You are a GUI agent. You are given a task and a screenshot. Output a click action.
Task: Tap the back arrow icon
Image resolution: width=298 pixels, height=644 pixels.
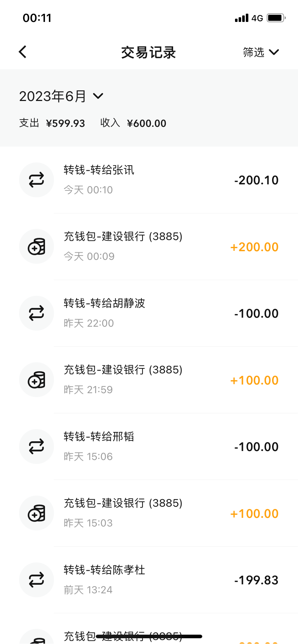(23, 52)
